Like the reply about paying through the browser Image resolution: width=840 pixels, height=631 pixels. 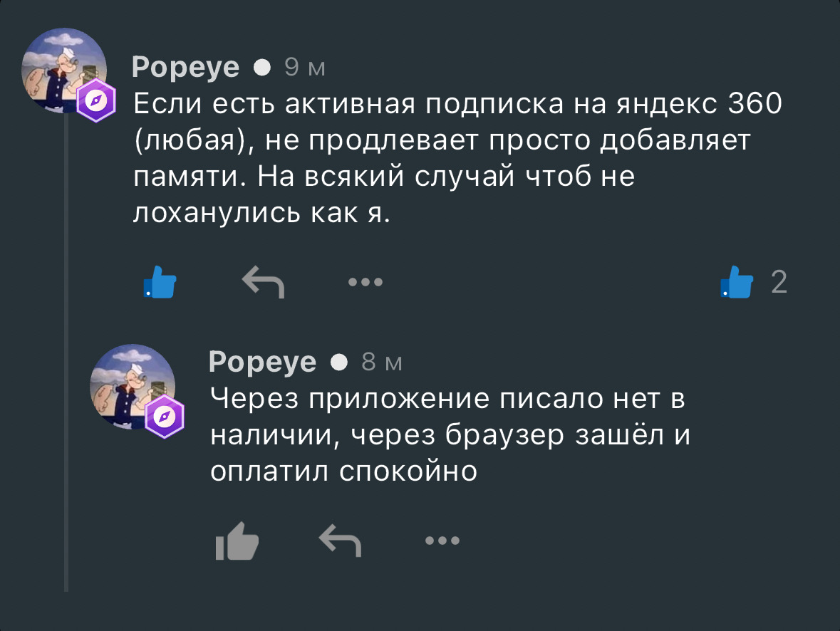coord(236,541)
